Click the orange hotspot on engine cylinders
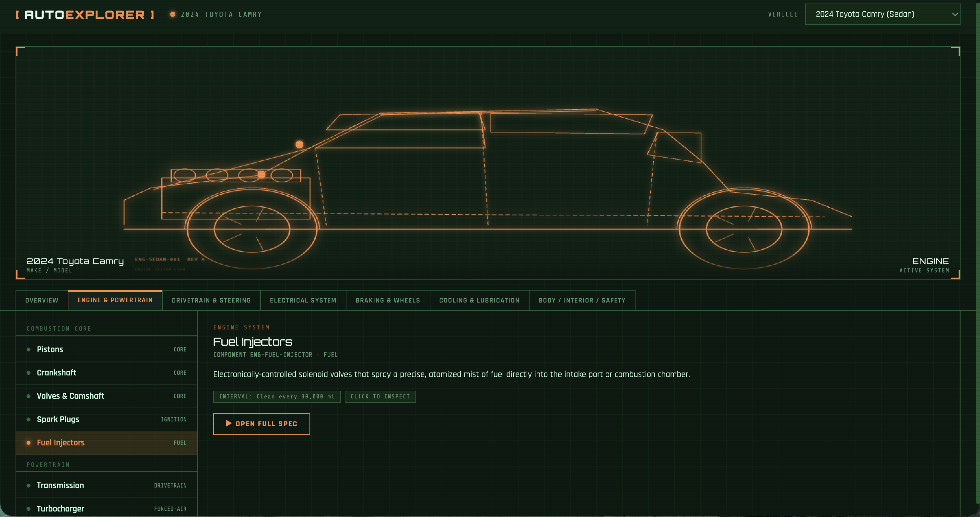The image size is (980, 517). tap(261, 175)
